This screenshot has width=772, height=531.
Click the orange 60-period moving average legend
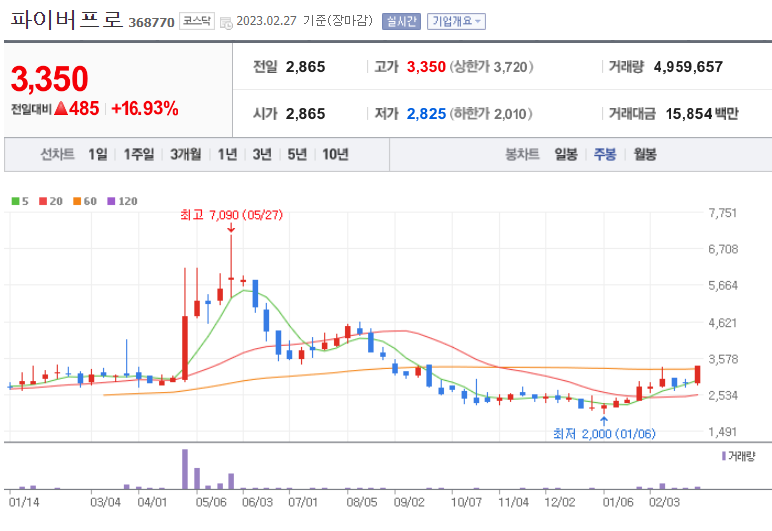click(x=85, y=201)
